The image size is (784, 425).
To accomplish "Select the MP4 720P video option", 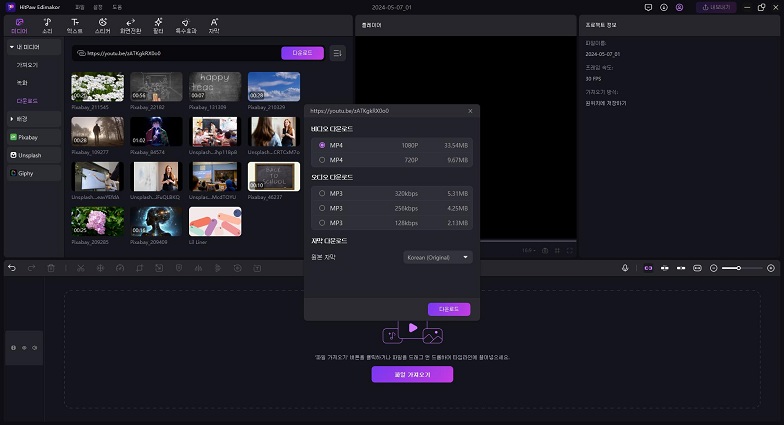I will click(322, 159).
